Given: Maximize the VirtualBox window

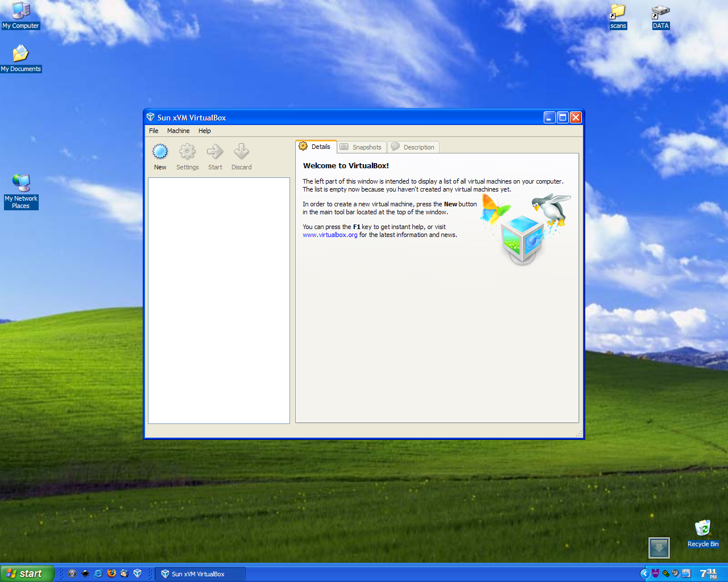Looking at the screenshot, I should tap(562, 117).
